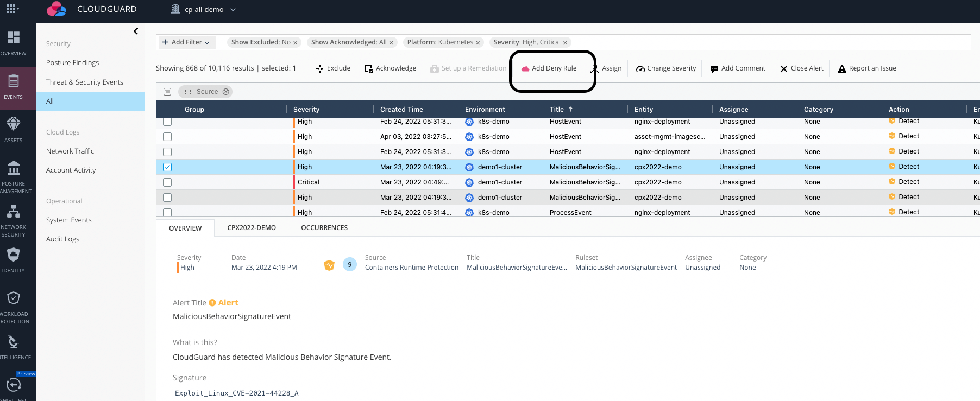The height and width of the screenshot is (401, 980).
Task: Assign the selected alert
Action: pyautogui.click(x=606, y=68)
